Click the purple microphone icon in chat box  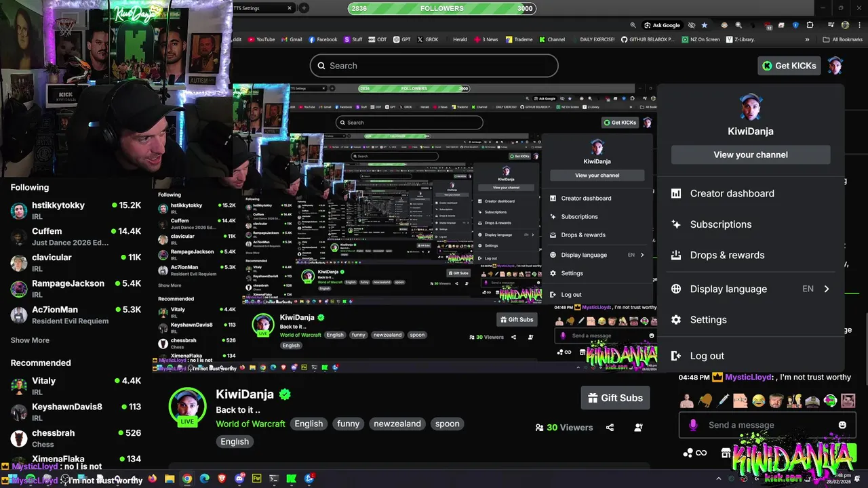(x=693, y=425)
